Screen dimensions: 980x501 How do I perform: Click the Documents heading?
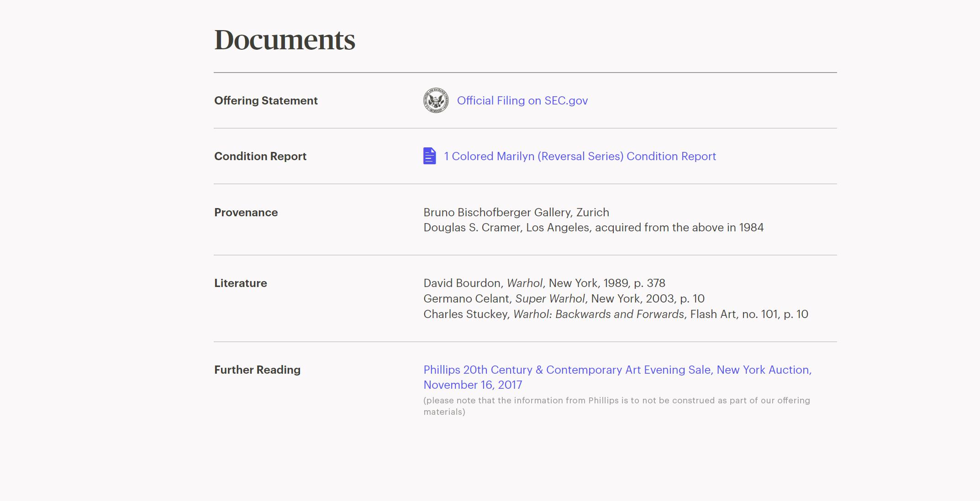pyautogui.click(x=284, y=40)
